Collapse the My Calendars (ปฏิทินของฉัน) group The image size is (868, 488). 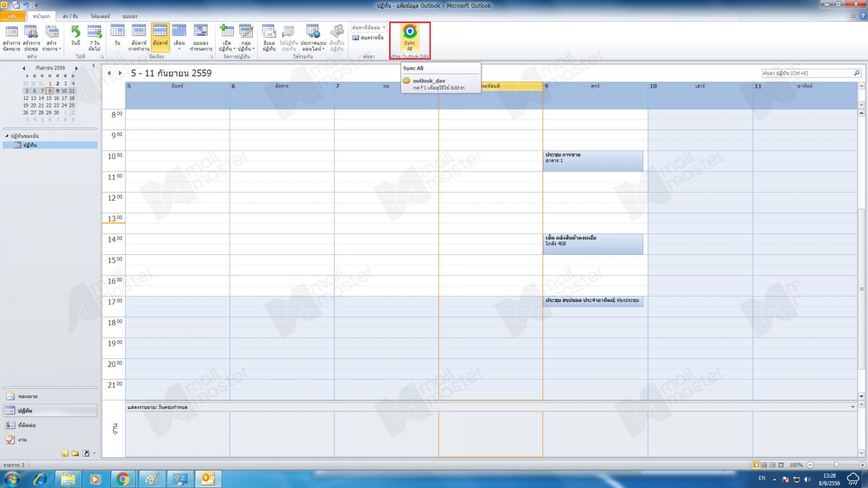pos(7,136)
